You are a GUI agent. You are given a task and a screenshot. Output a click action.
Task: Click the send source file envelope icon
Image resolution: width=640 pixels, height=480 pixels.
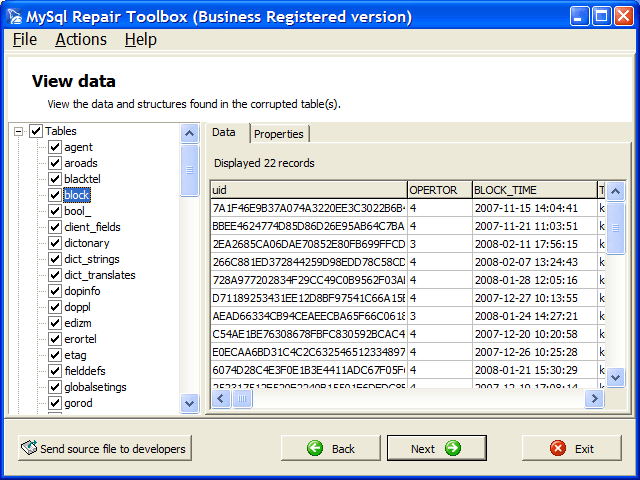29,448
